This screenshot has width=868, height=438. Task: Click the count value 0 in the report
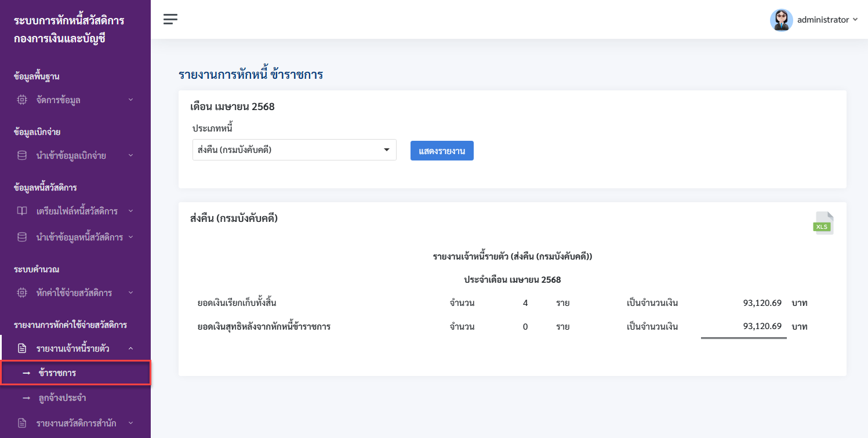point(525,327)
